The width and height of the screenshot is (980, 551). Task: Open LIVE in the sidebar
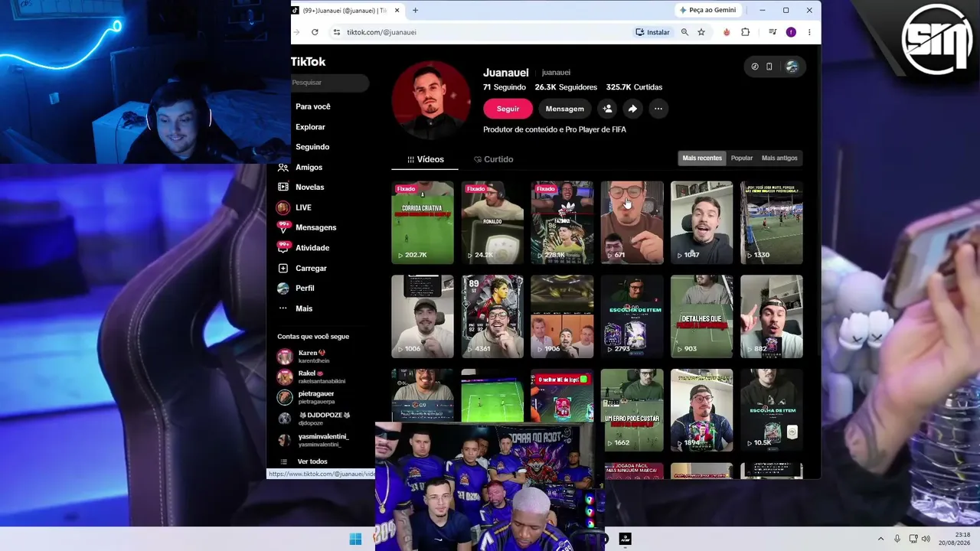304,207
